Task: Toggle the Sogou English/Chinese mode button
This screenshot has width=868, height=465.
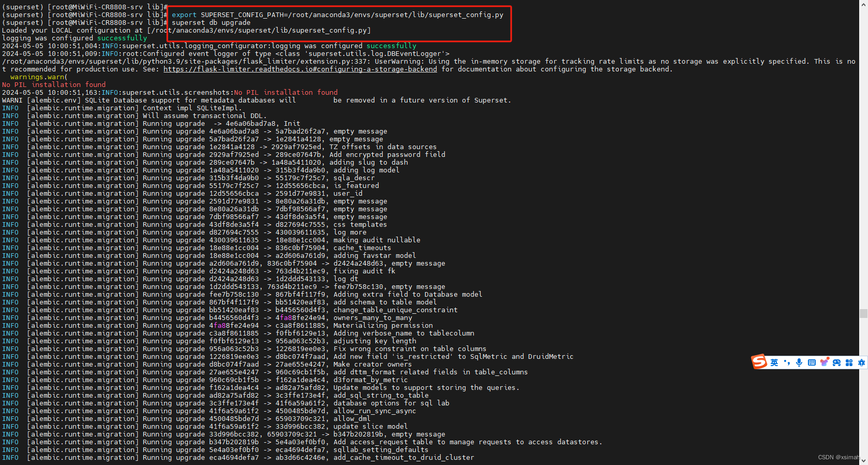Action: (x=774, y=362)
